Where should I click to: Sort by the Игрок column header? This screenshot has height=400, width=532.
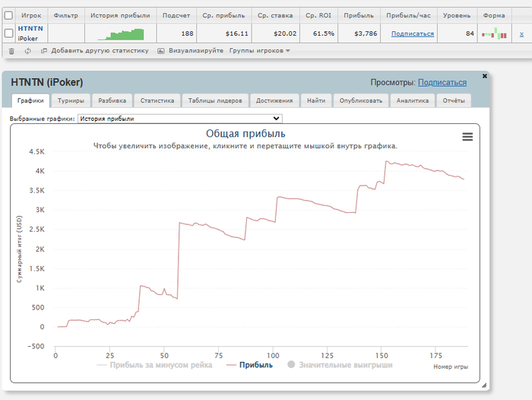coord(31,16)
